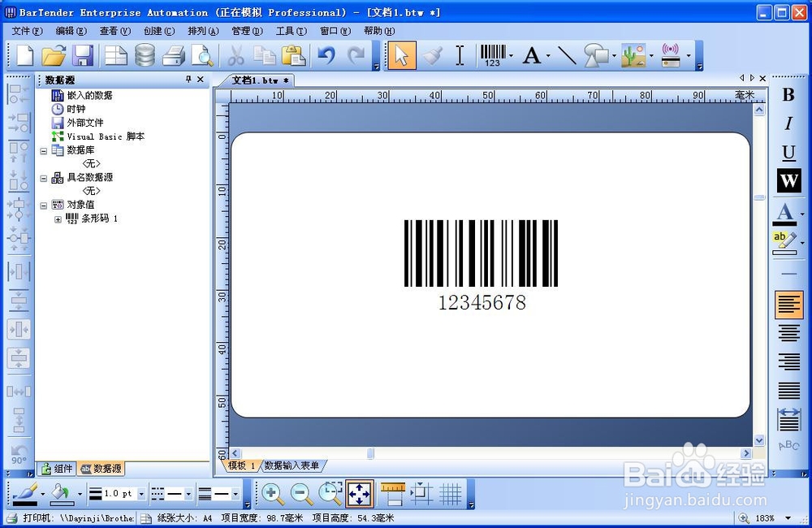Open print preview magnifier icon
Screen dimensions: 812x528
(x=202, y=55)
